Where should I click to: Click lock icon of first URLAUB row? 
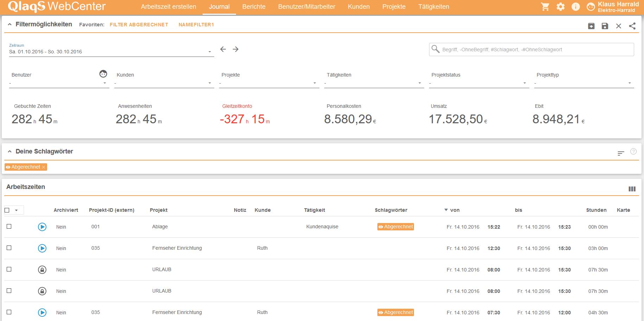(x=42, y=270)
